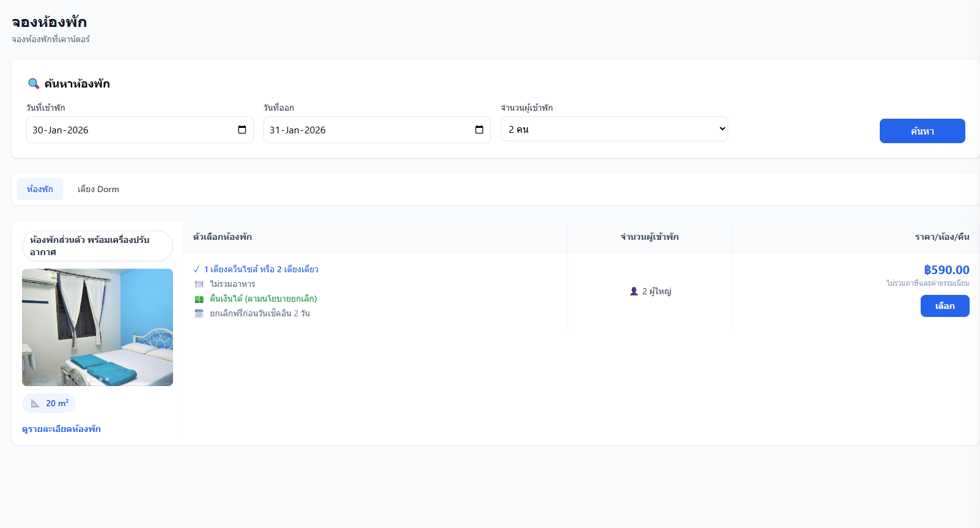
Task: Click the 2 ผู้ใหญ่ occupancy text
Action: click(x=657, y=291)
